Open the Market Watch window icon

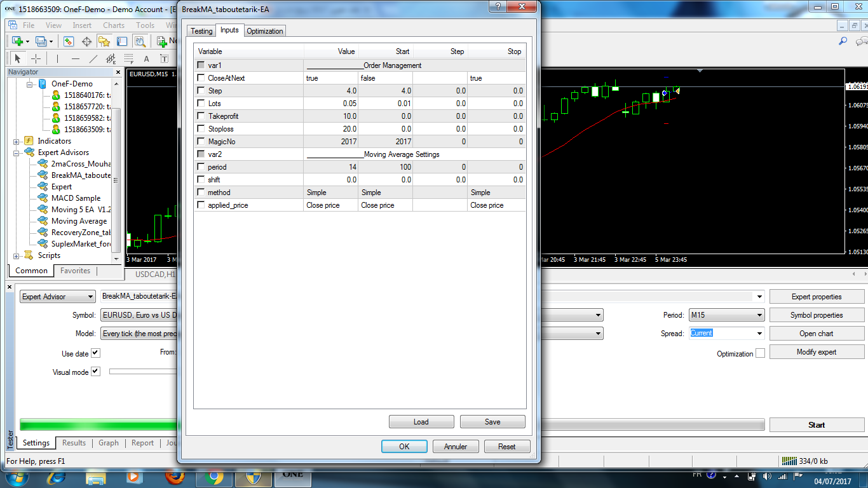[x=69, y=41]
